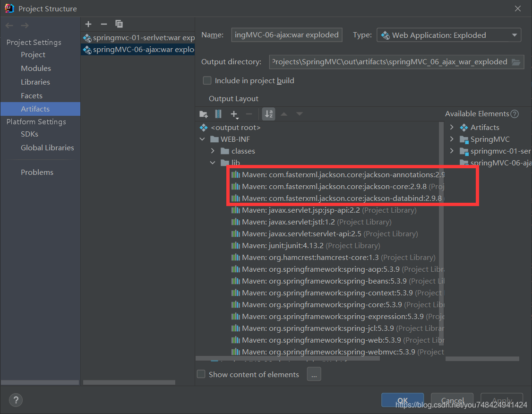
Task: Click the classes folder icon
Action: [225, 151]
